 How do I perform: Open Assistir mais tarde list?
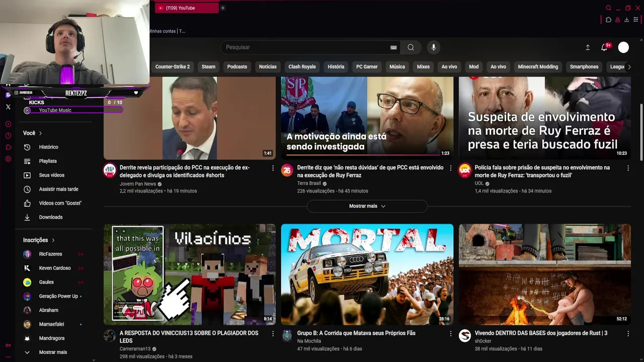pos(58,190)
